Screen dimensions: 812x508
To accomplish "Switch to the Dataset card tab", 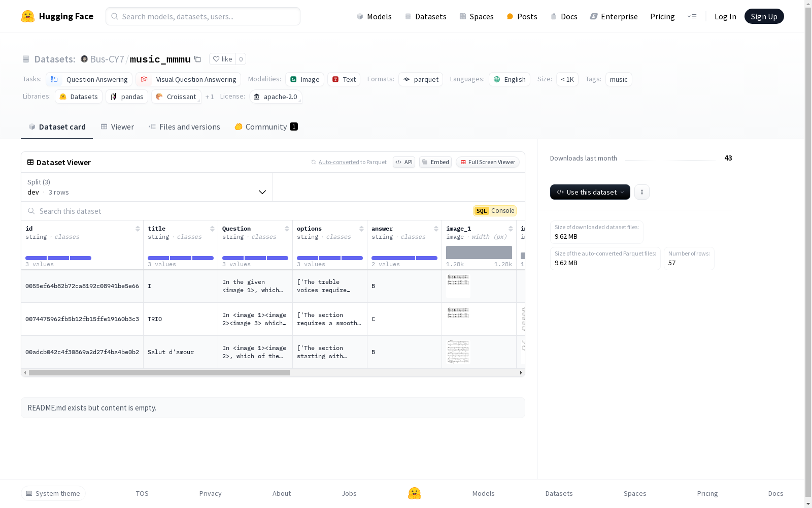I will [x=57, y=127].
